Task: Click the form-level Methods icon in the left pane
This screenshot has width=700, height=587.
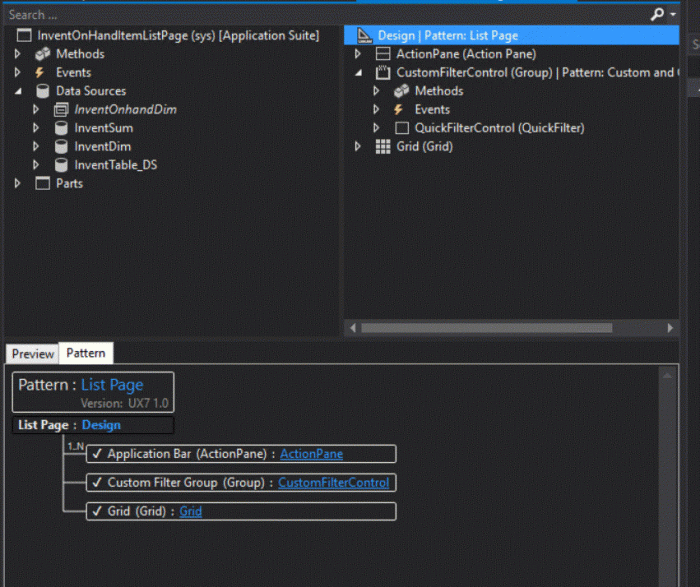Action: pos(43,54)
